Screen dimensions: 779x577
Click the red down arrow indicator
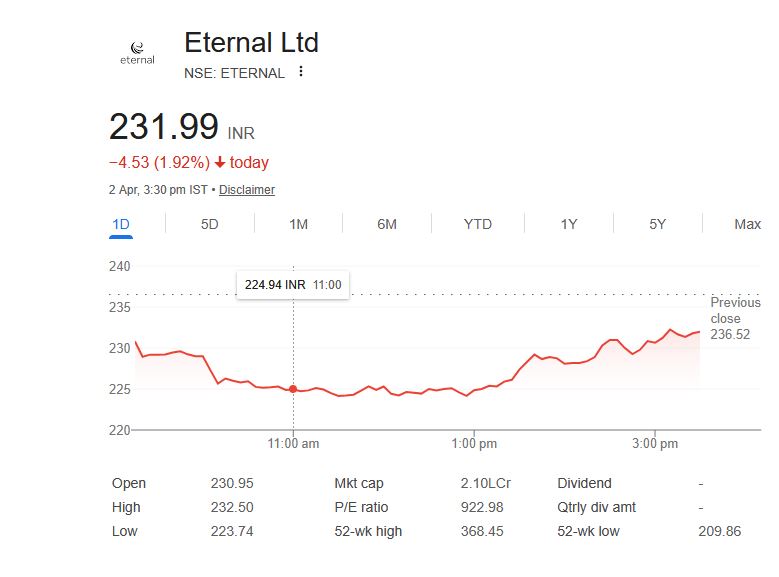coord(220,163)
